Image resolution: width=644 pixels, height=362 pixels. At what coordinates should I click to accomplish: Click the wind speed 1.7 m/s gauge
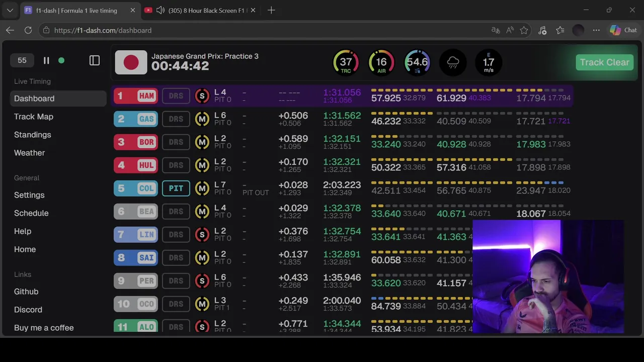(x=489, y=62)
